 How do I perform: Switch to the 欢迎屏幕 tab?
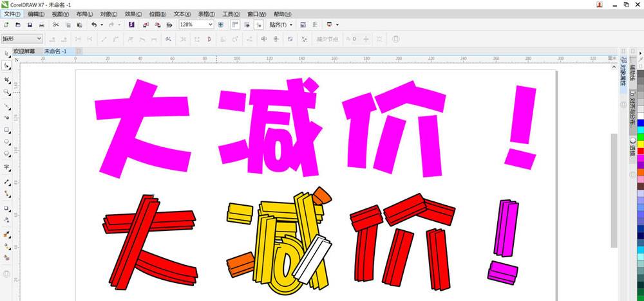pos(25,51)
